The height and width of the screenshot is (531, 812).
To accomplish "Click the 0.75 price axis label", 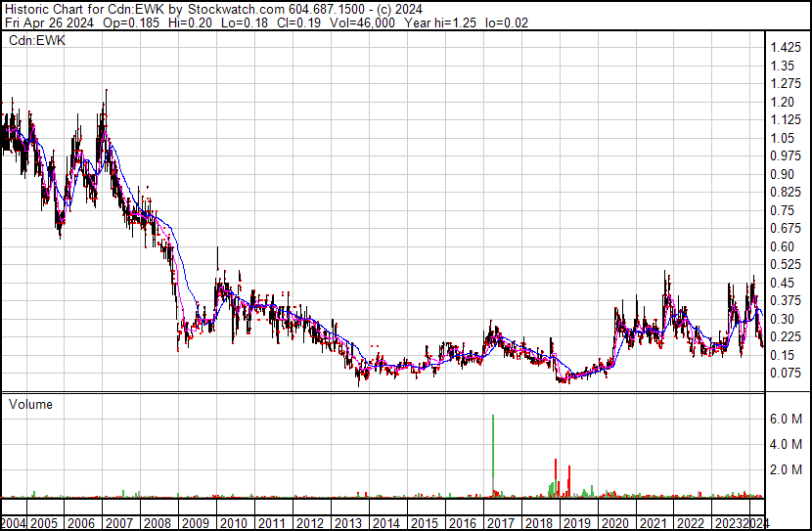I will pos(783,210).
